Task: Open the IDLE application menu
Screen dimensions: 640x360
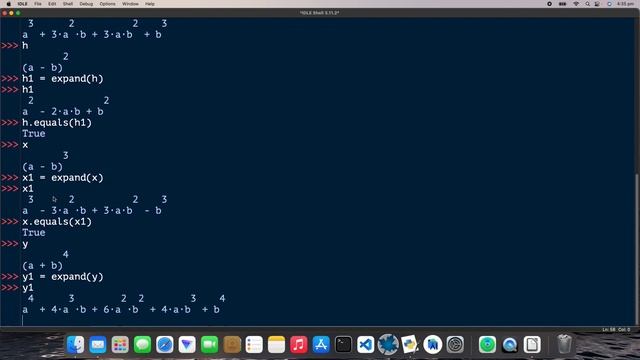Action: 22,4
